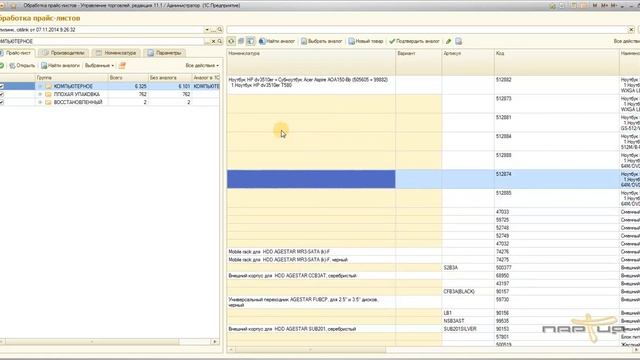Click 'Выбрать аналог' toolbar button
640x360 pixels.
(x=322, y=41)
